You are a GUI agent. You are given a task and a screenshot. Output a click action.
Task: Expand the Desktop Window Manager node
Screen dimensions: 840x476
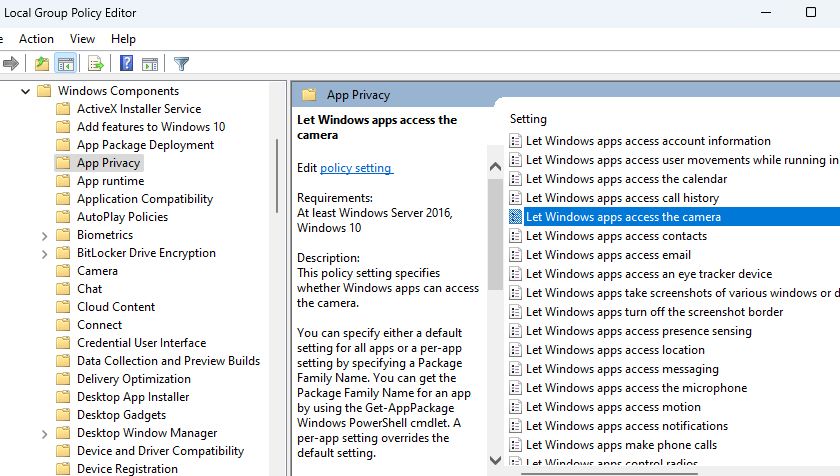tap(44, 433)
